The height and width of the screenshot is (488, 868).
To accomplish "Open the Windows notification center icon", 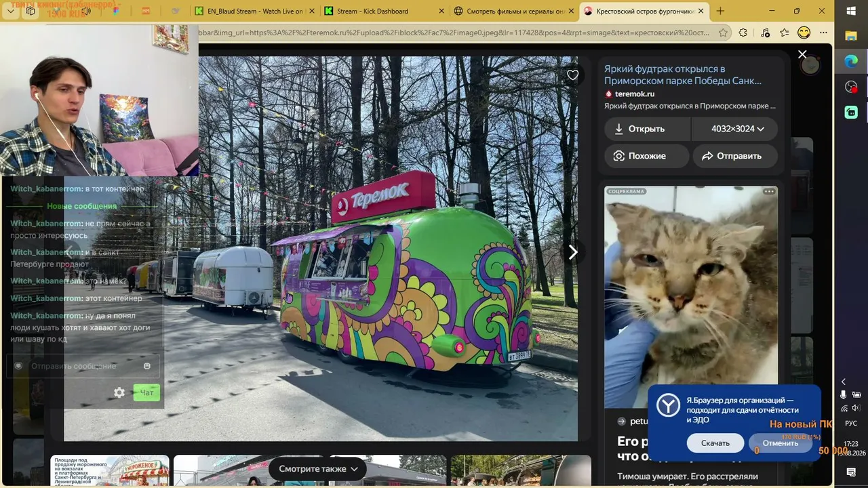I will click(851, 472).
